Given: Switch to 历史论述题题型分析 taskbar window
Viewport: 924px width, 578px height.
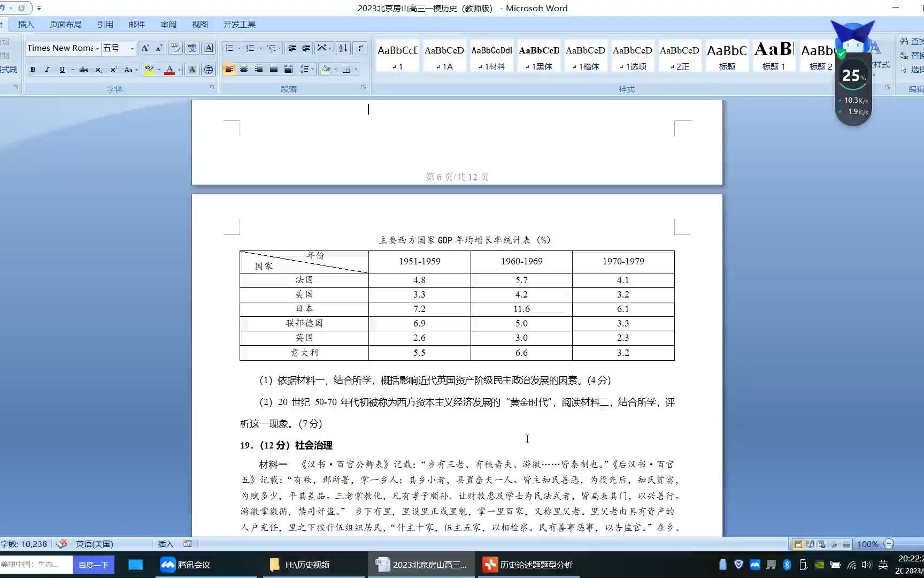Looking at the screenshot, I should pos(528,565).
